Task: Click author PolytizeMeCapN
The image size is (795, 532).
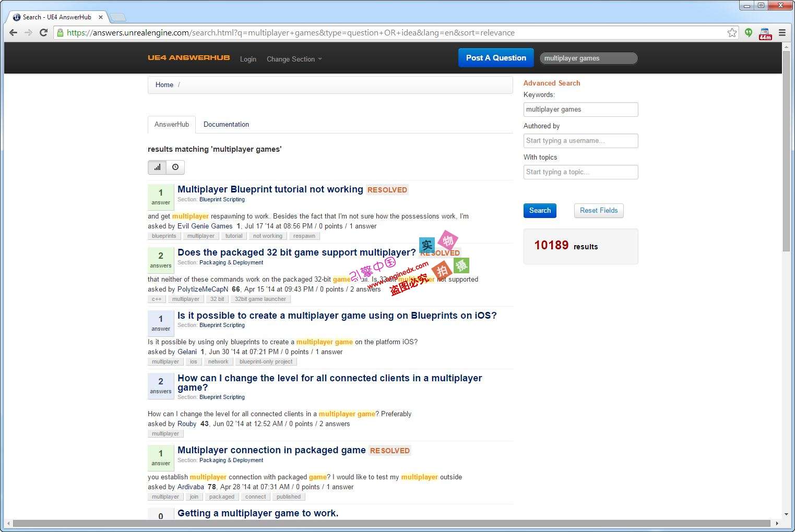Action: tap(203, 289)
